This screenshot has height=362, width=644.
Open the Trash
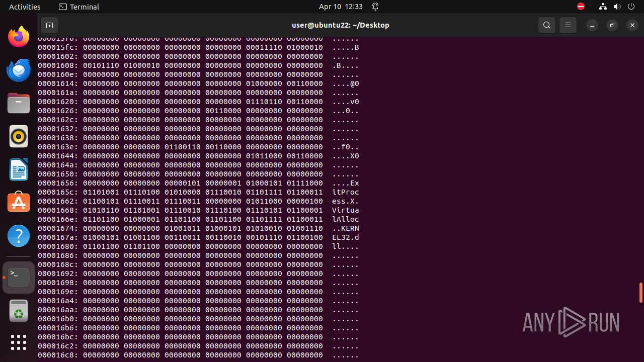[19, 311]
